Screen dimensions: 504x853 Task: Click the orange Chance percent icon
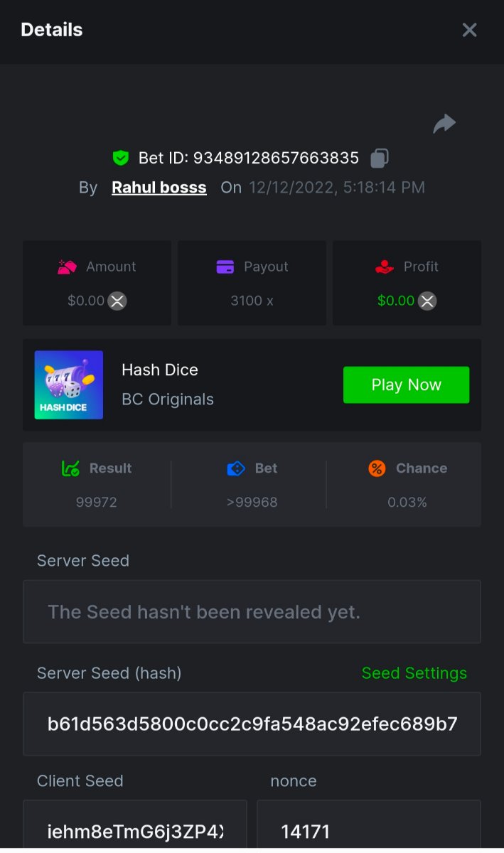pos(377,468)
